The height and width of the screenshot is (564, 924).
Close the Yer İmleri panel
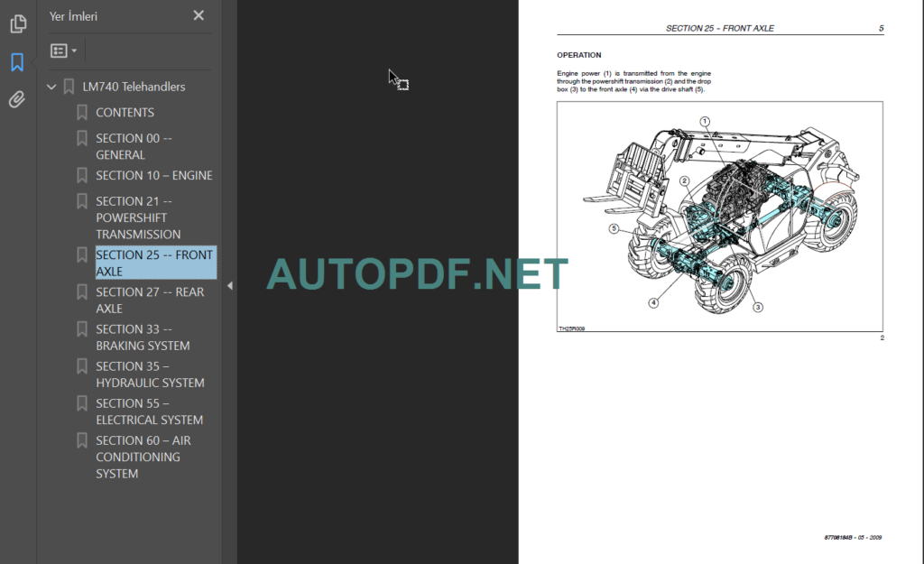pyautogui.click(x=198, y=15)
